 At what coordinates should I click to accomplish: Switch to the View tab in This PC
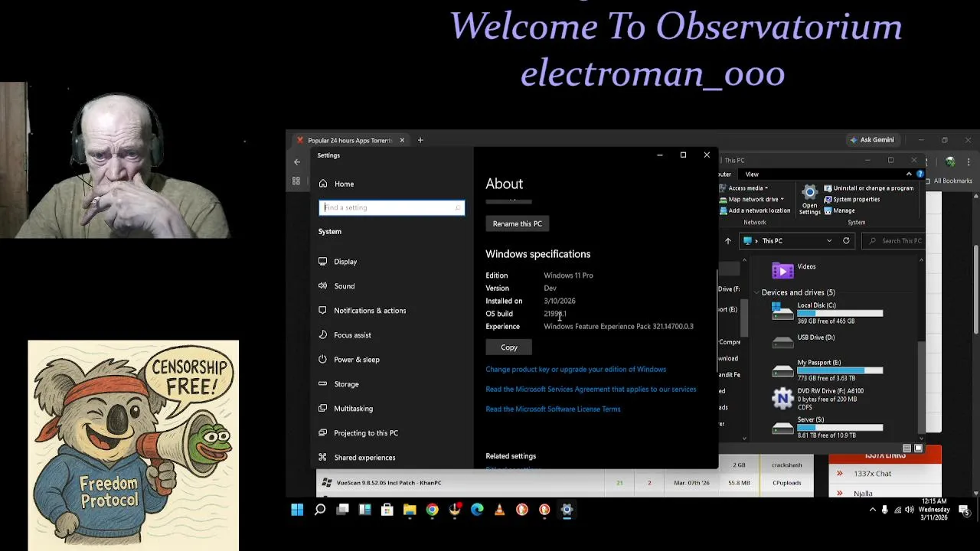click(752, 174)
